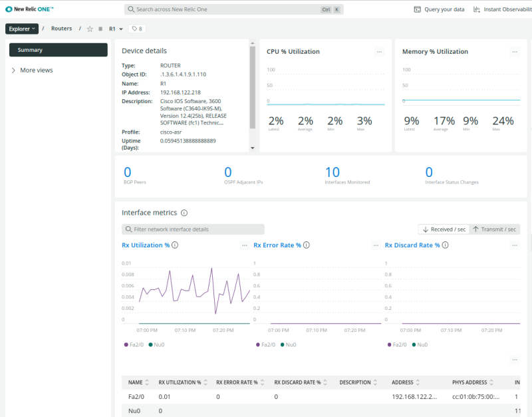
Task: Open the Explorer dropdown
Action: tap(22, 29)
